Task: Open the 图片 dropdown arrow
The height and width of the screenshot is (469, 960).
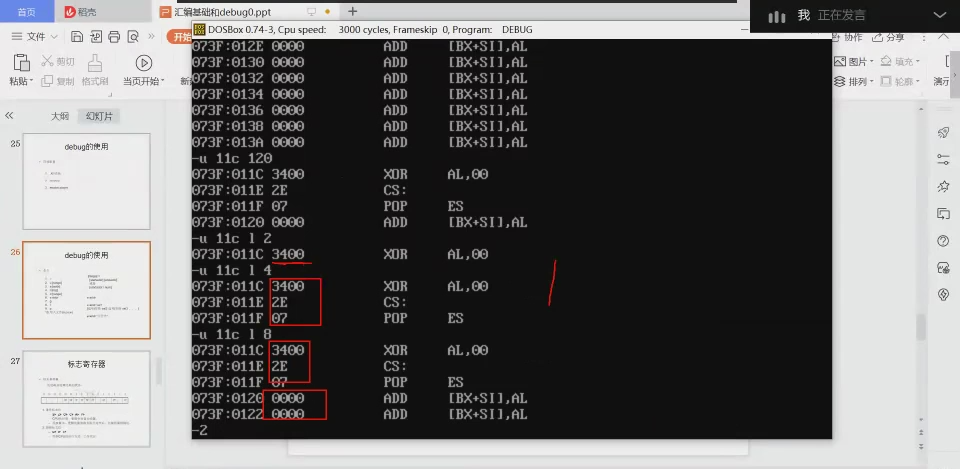Action: (x=872, y=62)
